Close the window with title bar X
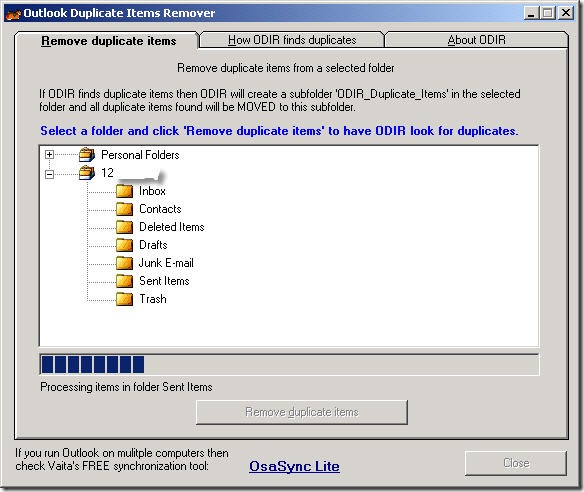 coord(566,13)
